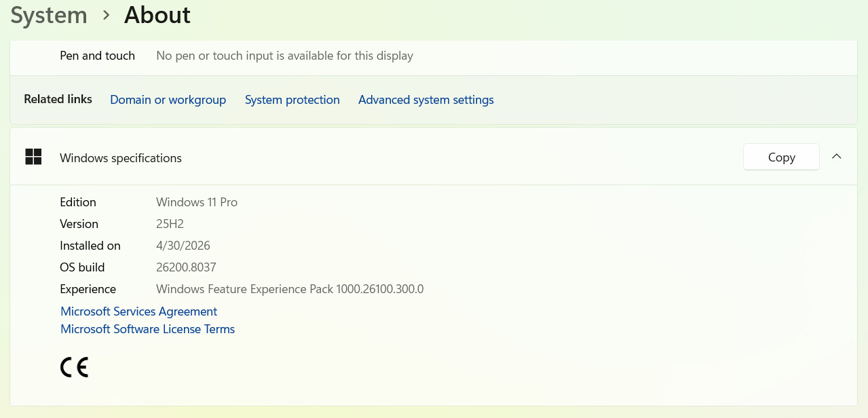Open the Domain or workgroup link
Image resolution: width=868 pixels, height=418 pixels.
point(168,100)
